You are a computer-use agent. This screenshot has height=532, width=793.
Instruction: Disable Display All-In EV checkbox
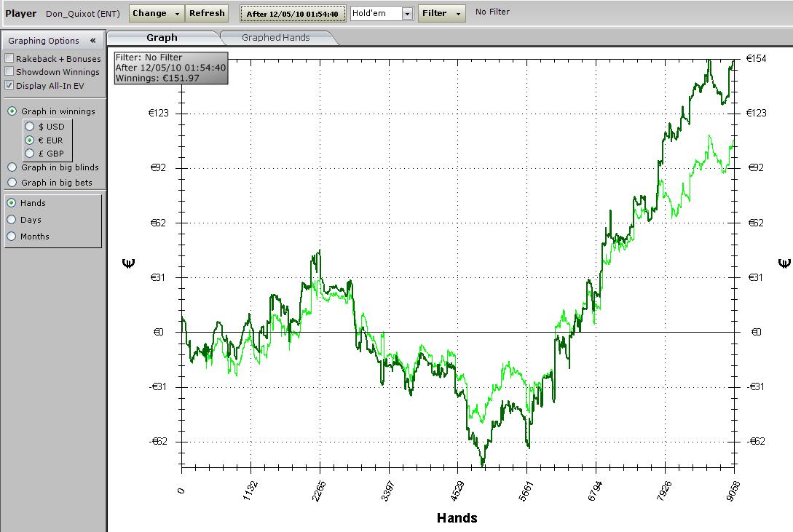tap(9, 86)
